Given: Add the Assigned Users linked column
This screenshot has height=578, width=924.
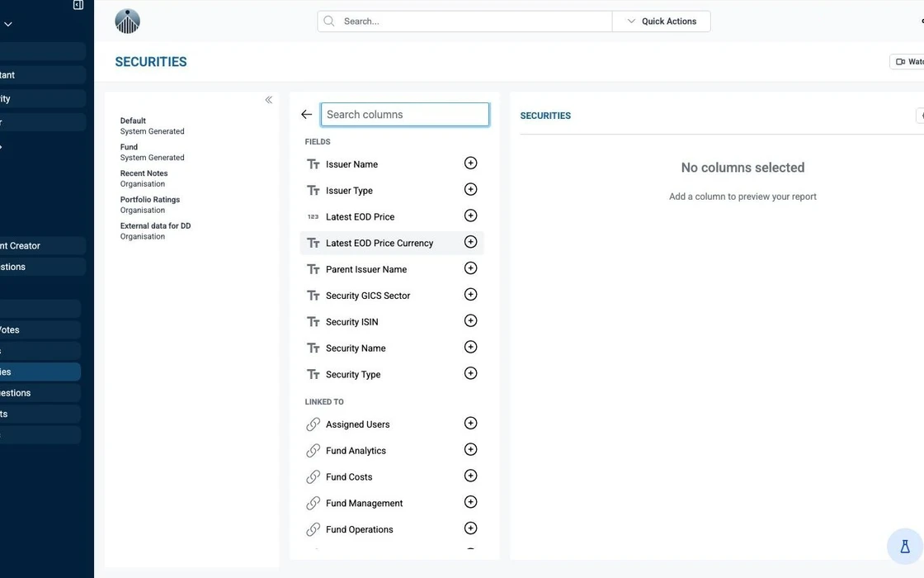Looking at the screenshot, I should click(470, 424).
